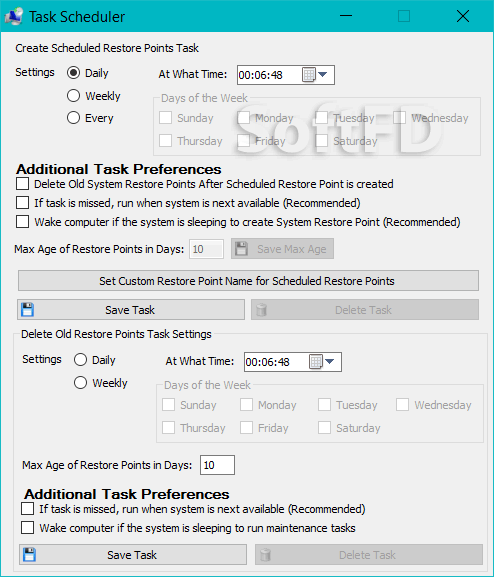Image resolution: width=494 pixels, height=577 pixels.
Task: Click the calendar icon in the upper time field
Action: [x=308, y=75]
